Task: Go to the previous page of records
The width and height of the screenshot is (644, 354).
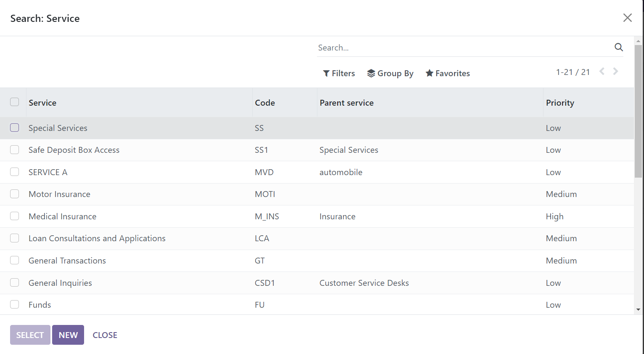Action: 602,72
